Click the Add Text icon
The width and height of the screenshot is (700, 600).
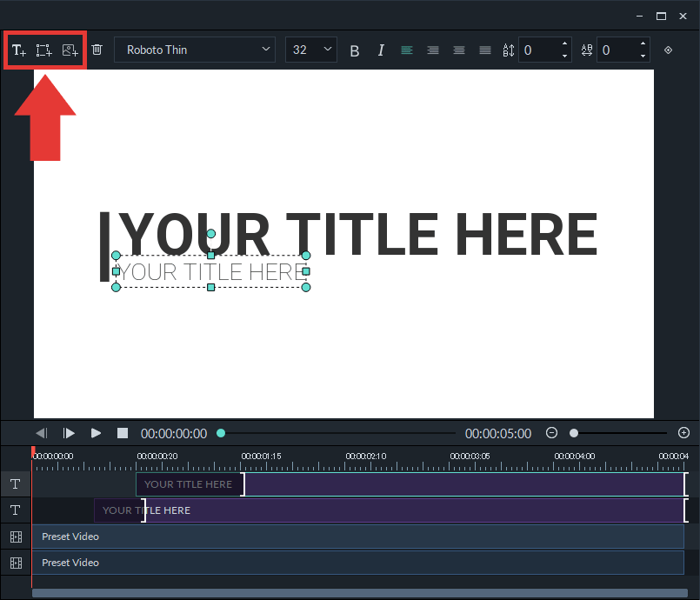point(18,50)
